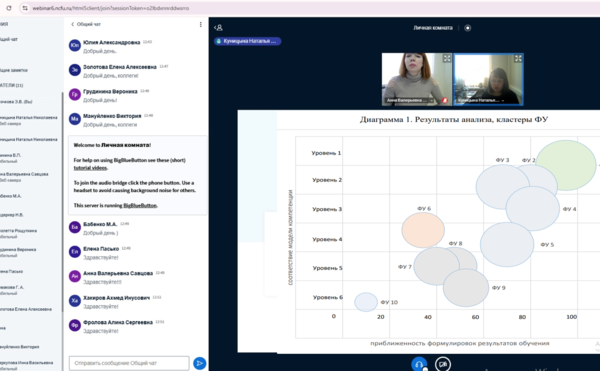This screenshot has height=371, width=600.
Task: Expand first webcam to fullscreen
Action: point(447,58)
